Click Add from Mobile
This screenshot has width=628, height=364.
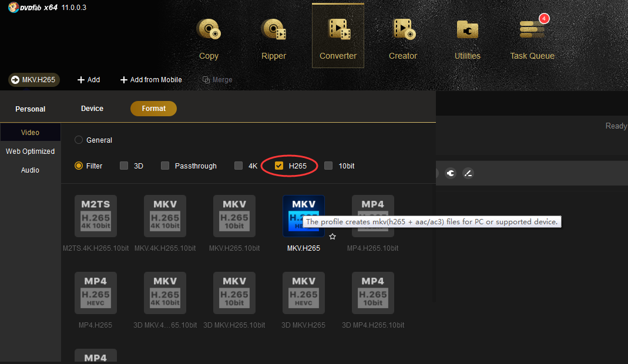pos(151,80)
